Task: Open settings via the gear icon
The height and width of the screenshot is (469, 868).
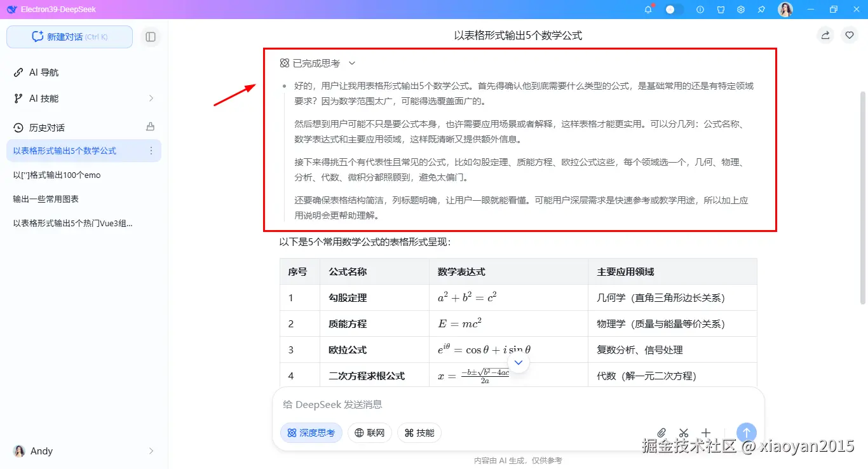Action: pyautogui.click(x=741, y=10)
